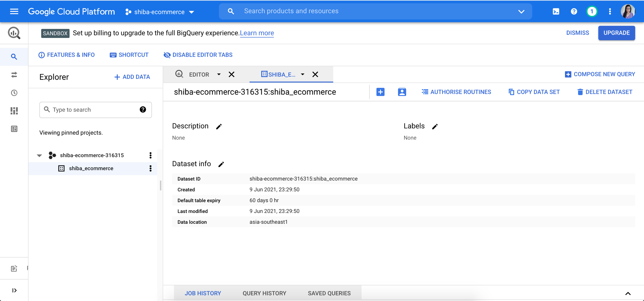
Task: Collapse shiba-ecommerce-316315 project tree
Action: coord(39,155)
